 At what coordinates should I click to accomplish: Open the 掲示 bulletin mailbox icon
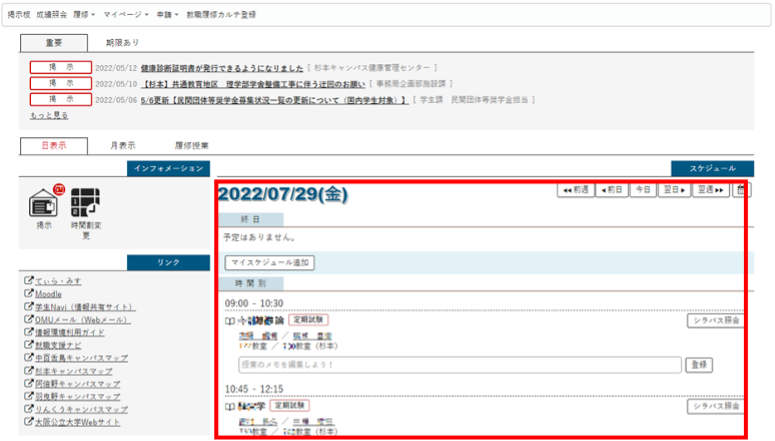pos(44,202)
